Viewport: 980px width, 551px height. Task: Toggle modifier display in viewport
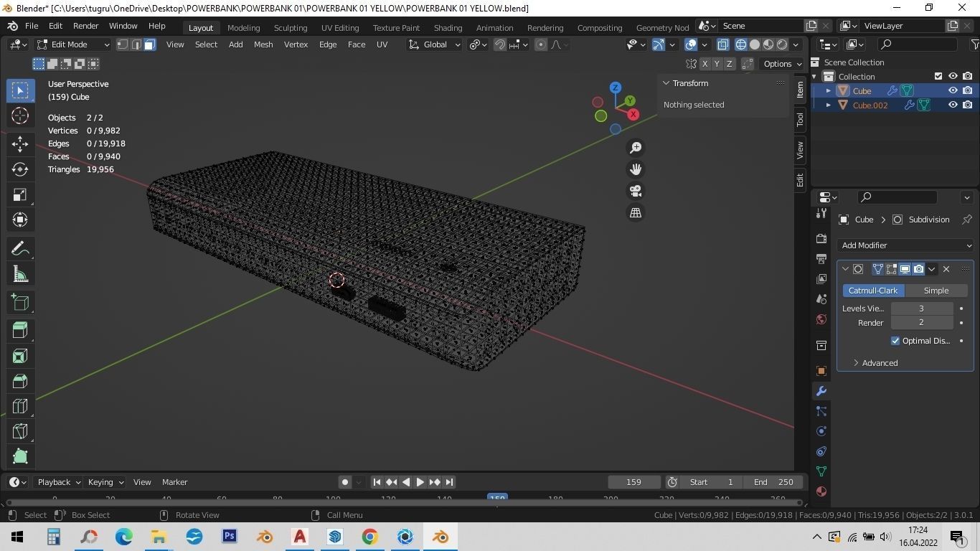(905, 269)
